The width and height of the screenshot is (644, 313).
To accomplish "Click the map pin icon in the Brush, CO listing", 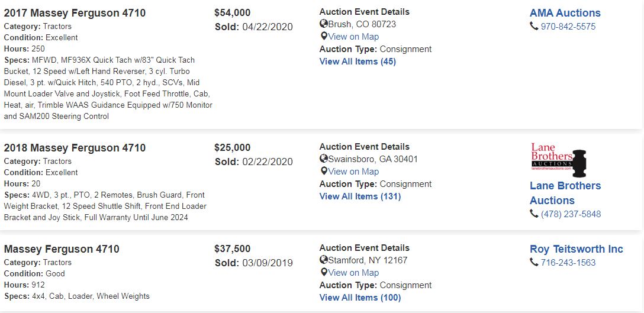I will [324, 37].
